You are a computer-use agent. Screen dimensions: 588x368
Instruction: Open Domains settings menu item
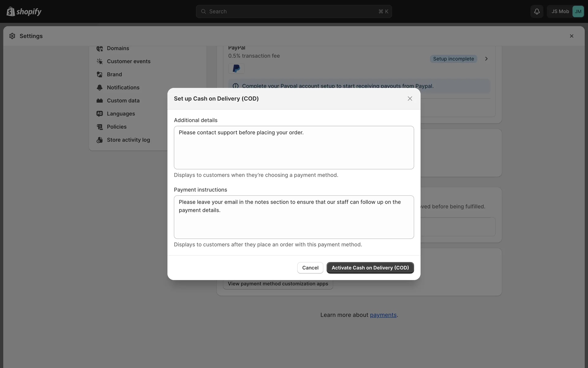(x=118, y=48)
